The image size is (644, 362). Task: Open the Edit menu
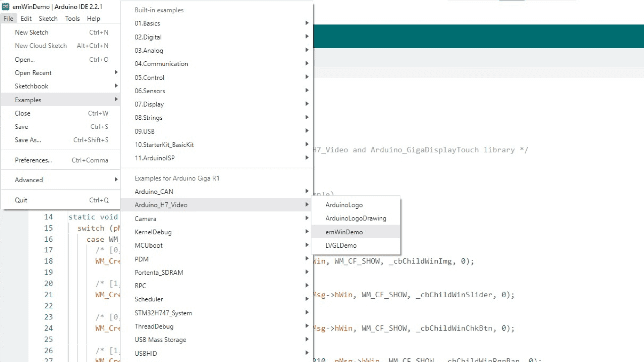click(x=26, y=18)
